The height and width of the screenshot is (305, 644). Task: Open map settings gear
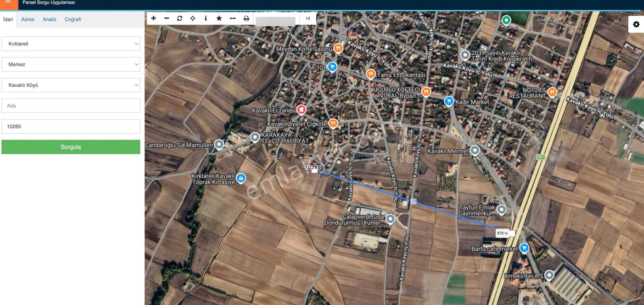(636, 24)
